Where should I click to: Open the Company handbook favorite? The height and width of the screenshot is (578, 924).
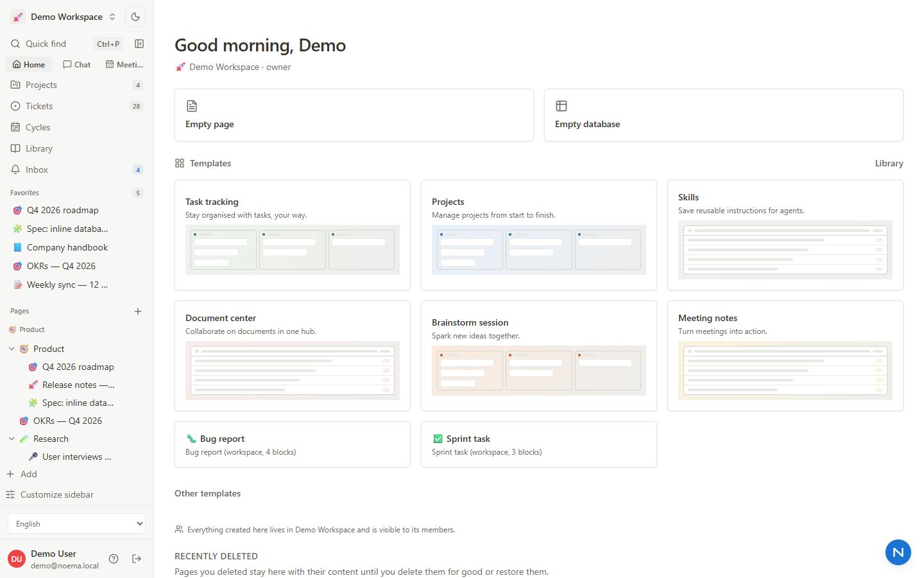(x=77, y=247)
